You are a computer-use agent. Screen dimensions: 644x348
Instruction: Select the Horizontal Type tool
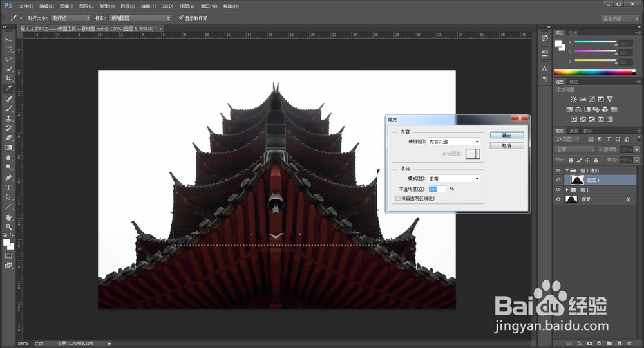pyautogui.click(x=9, y=187)
